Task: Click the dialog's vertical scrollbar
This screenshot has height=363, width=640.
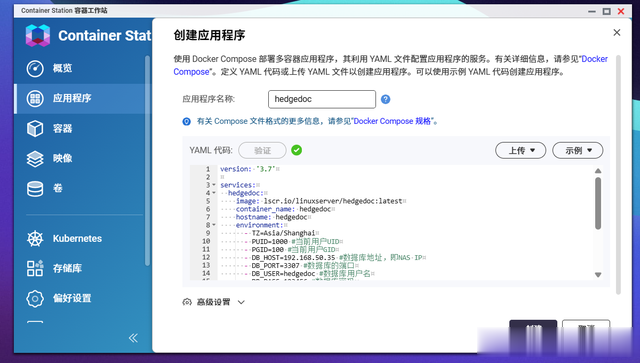Action: tap(618, 175)
